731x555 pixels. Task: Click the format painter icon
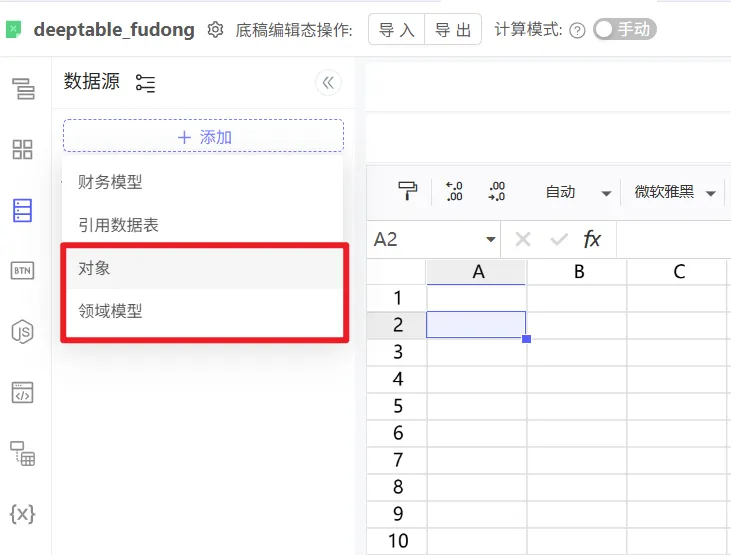pyautogui.click(x=407, y=192)
